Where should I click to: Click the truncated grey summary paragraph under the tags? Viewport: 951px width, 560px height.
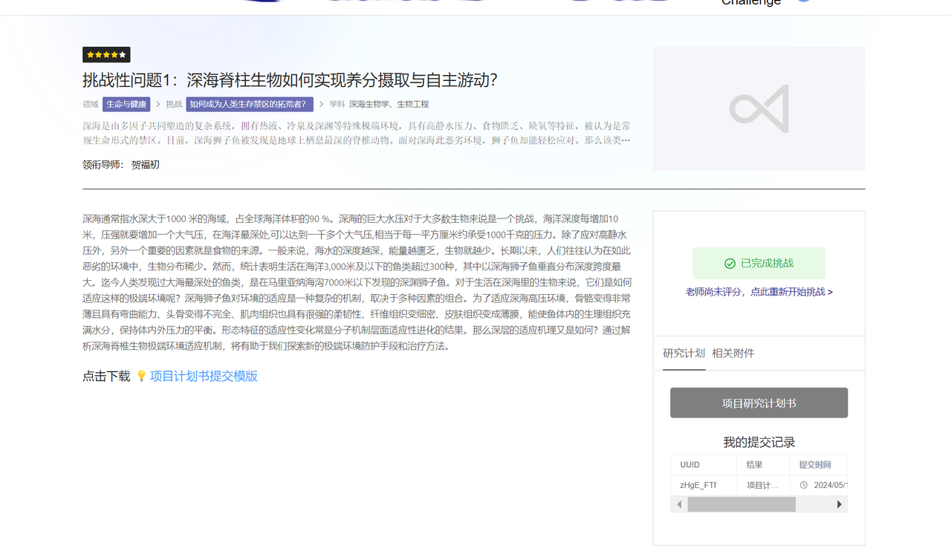click(357, 133)
